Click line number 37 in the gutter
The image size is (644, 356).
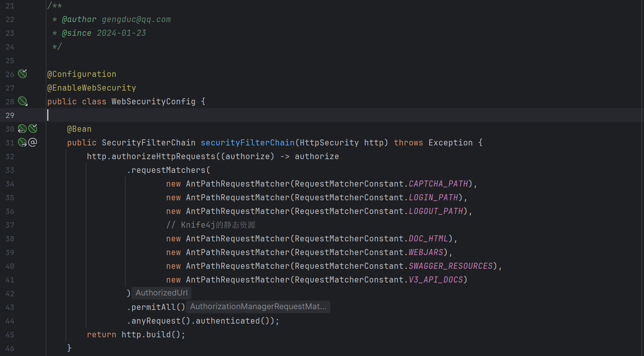click(10, 225)
